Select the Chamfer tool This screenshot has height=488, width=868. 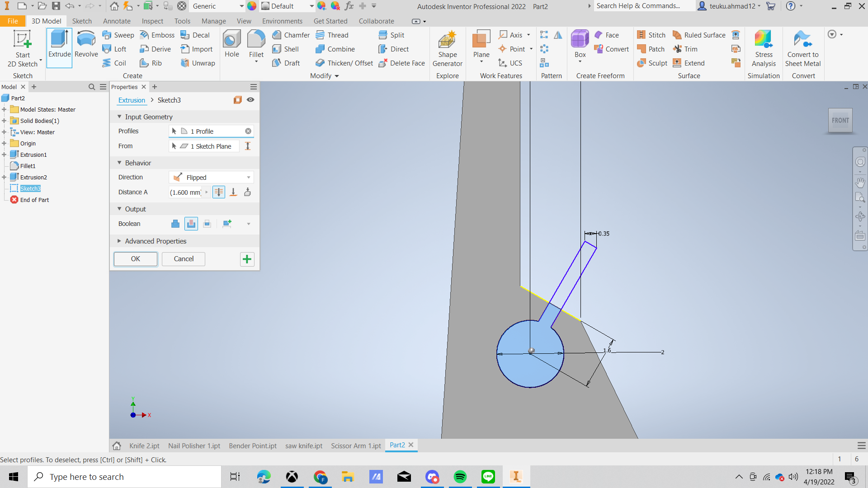(291, 35)
